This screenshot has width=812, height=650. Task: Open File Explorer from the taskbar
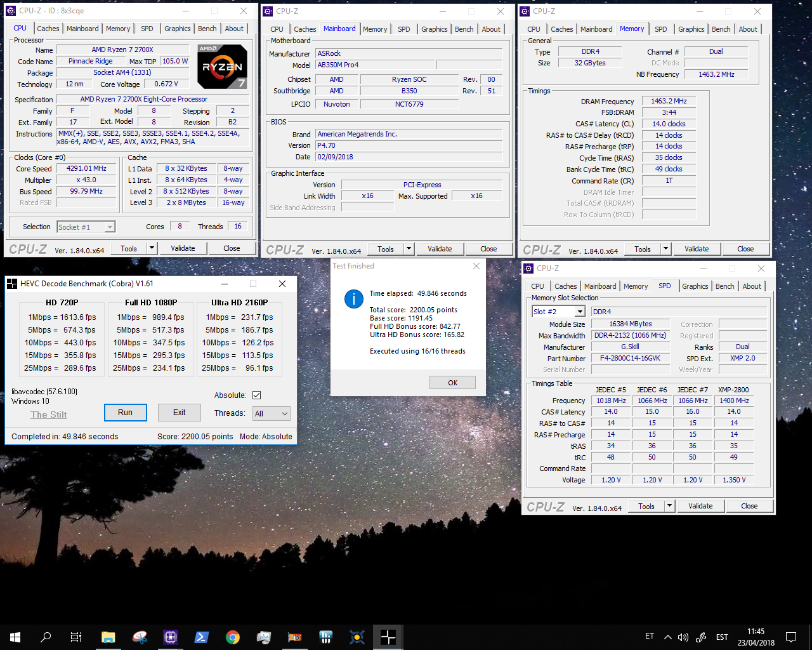pos(108,637)
